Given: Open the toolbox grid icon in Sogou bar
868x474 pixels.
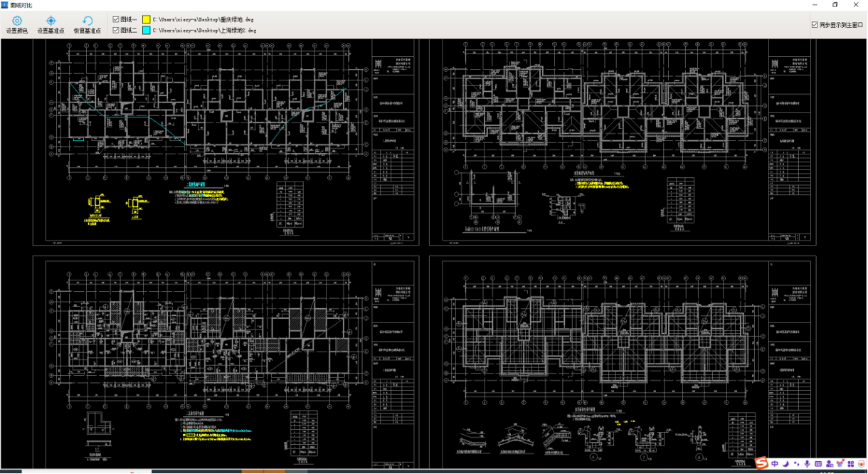Looking at the screenshot, I should click(x=850, y=464).
